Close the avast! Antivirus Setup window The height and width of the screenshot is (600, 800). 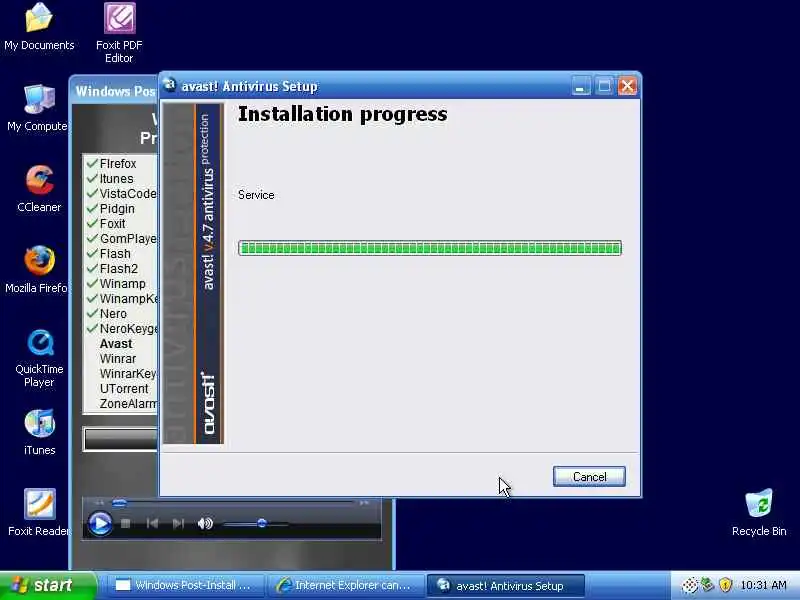click(627, 86)
